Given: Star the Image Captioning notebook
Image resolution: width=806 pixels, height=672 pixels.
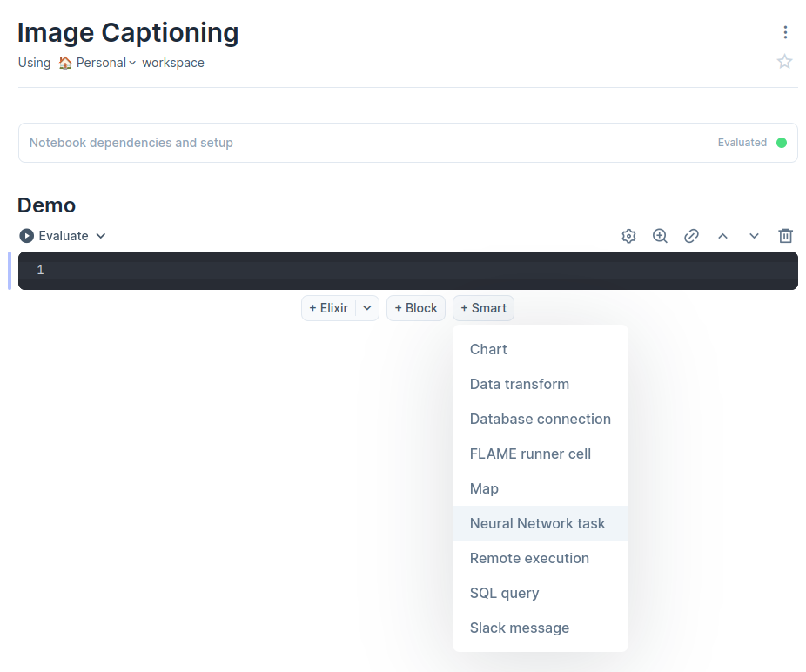Looking at the screenshot, I should point(784,62).
